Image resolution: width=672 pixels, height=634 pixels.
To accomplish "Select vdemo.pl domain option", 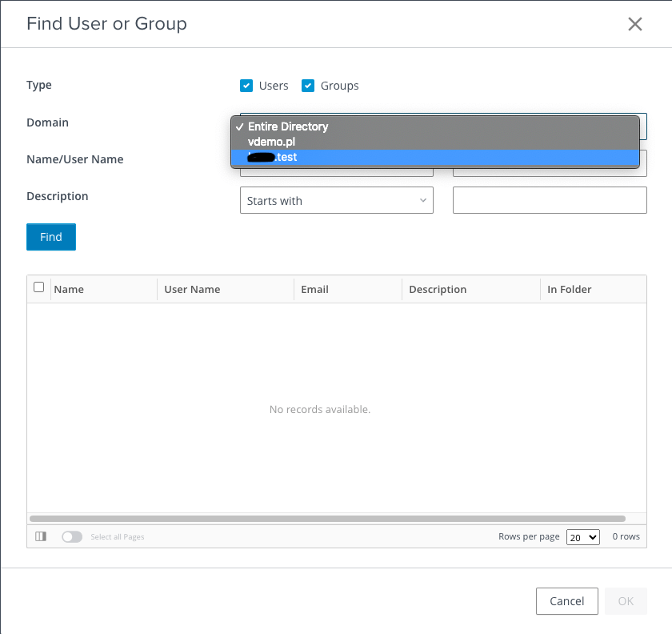I will (272, 142).
